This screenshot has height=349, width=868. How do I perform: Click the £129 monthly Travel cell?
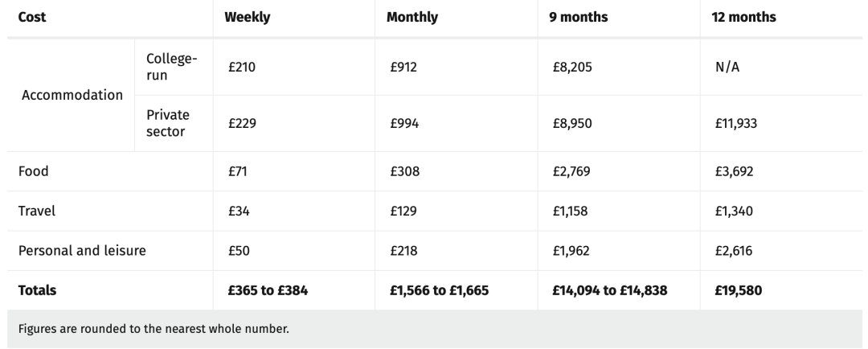click(403, 211)
